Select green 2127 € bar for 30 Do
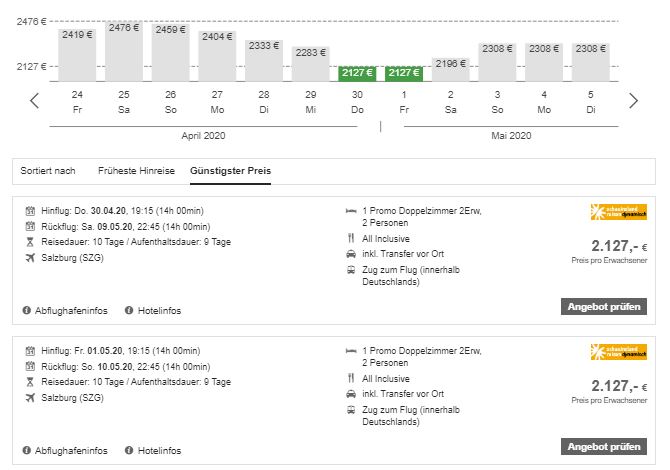The width and height of the screenshot is (670, 470). pos(357,72)
